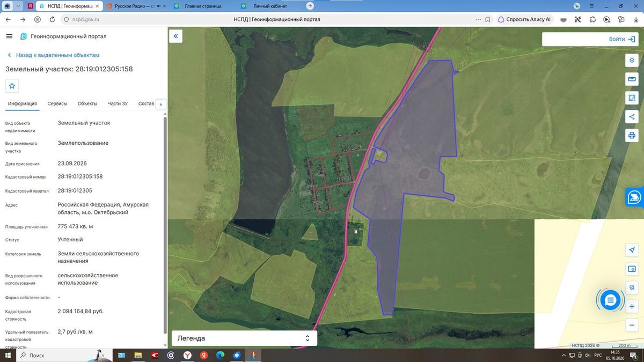Image resolution: width=644 pixels, height=362 pixels.
Task: Add land plot to favorites star
Action: point(12,86)
